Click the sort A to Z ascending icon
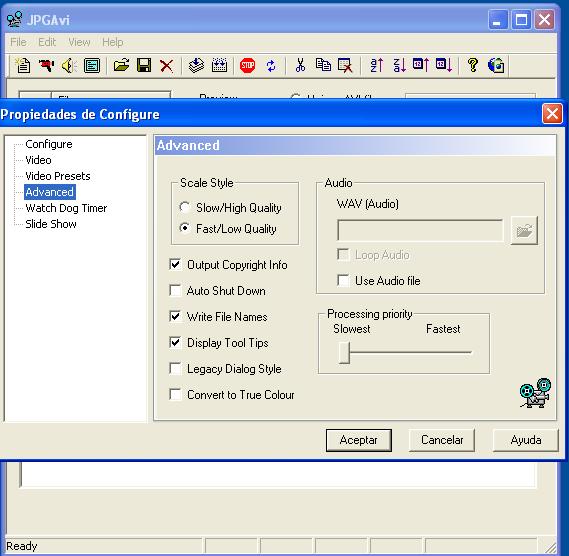This screenshot has width=569, height=556. coord(377,66)
